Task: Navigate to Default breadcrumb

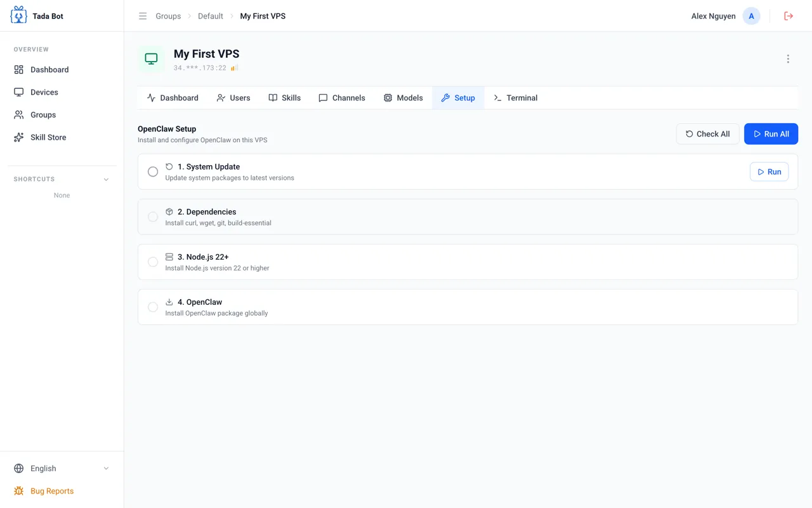Action: pyautogui.click(x=211, y=16)
